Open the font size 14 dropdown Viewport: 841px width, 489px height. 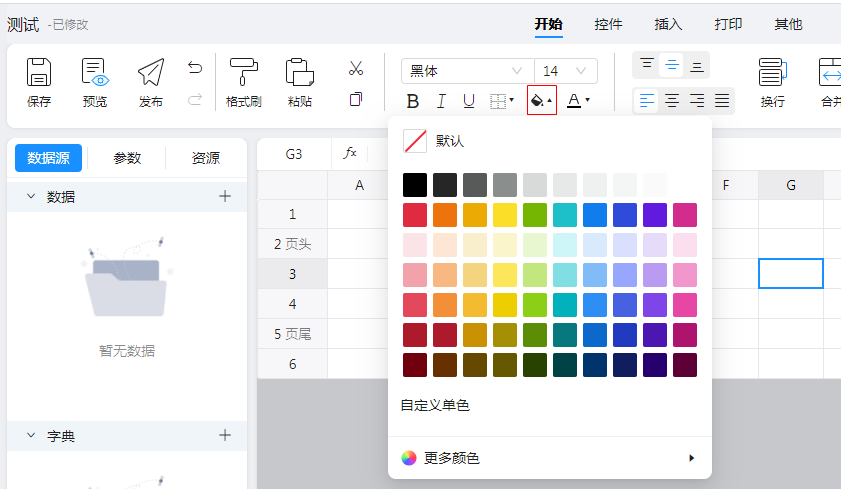565,71
